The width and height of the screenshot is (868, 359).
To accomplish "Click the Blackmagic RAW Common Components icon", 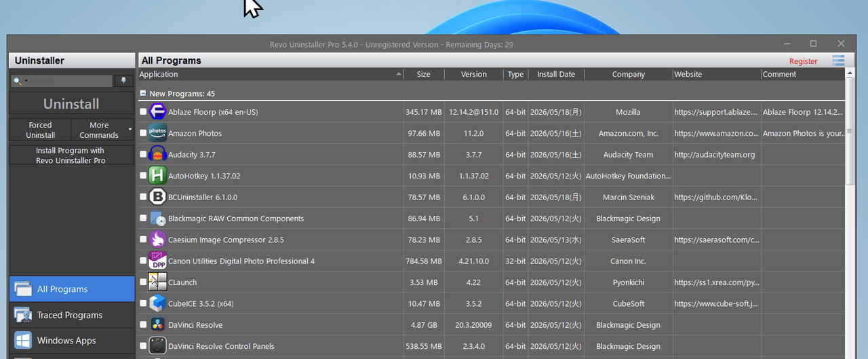I will click(x=157, y=219).
